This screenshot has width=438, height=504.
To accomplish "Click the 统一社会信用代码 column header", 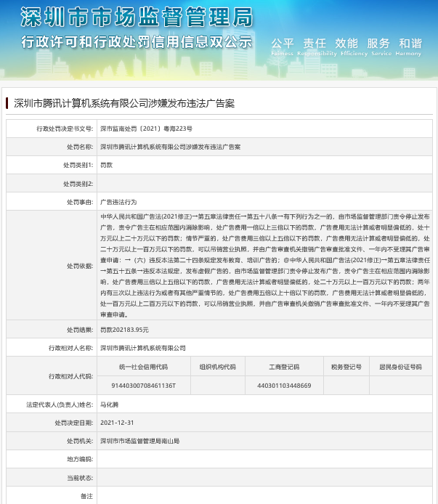I will (143, 367).
